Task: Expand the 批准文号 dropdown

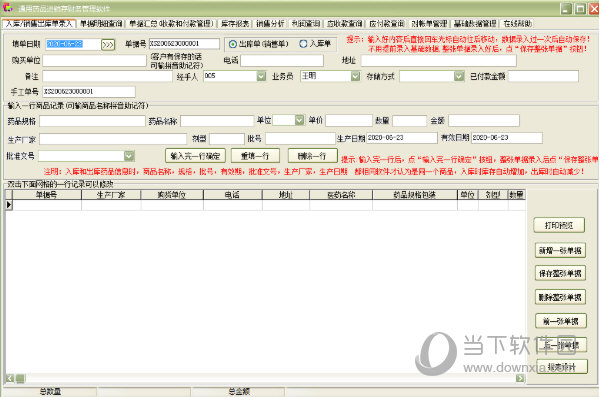Action: click(129, 156)
